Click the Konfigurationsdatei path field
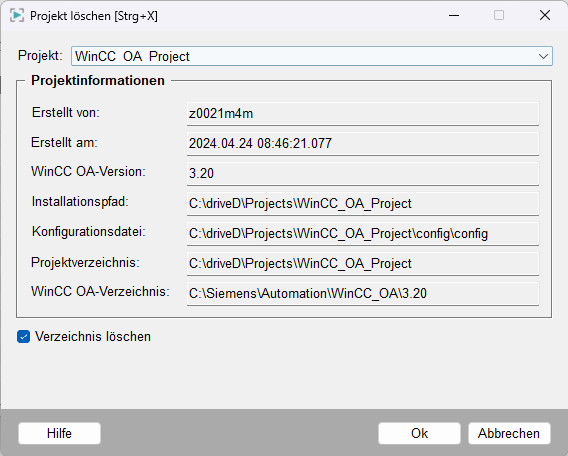Viewport: 568px width, 456px height. point(363,234)
